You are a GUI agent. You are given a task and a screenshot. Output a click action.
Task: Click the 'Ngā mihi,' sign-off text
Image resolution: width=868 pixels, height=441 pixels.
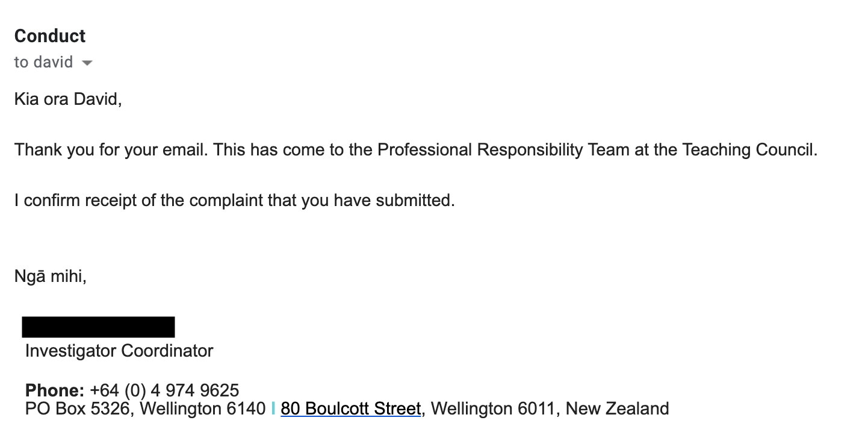click(51, 277)
